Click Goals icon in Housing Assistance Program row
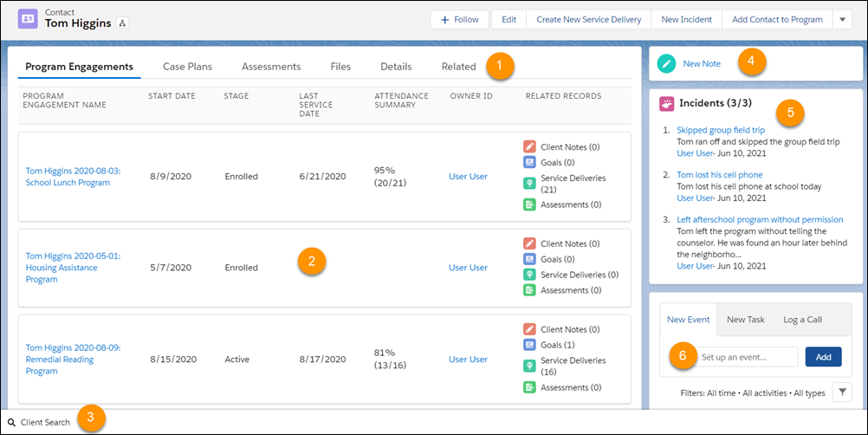The height and width of the screenshot is (435, 868). click(529, 259)
